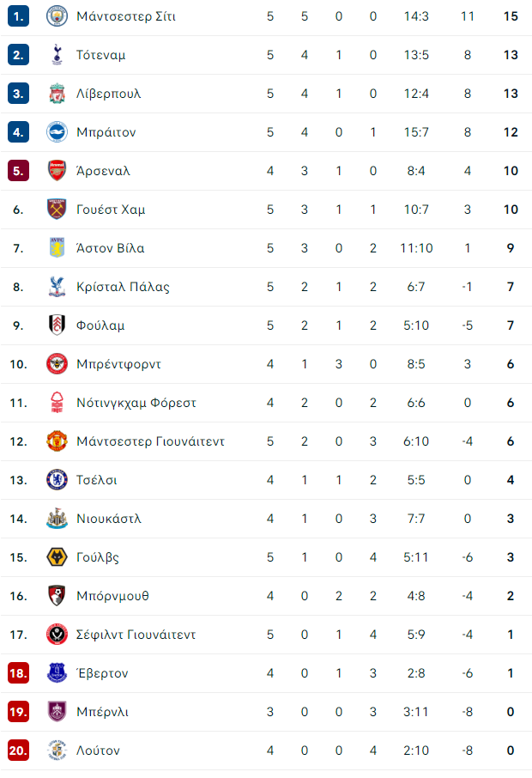Click the Wolves club crest
532x778 pixels.
coord(57,557)
